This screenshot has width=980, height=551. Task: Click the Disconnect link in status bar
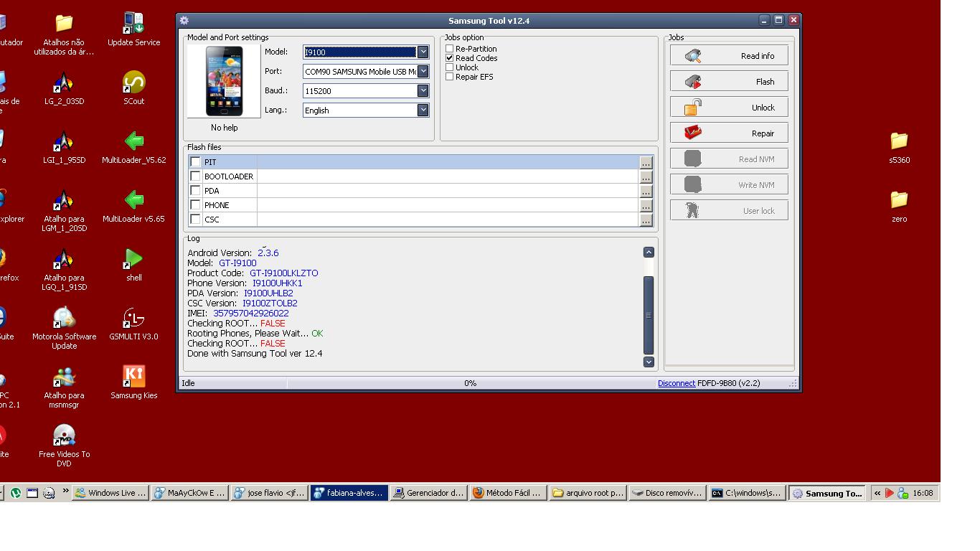coord(677,383)
